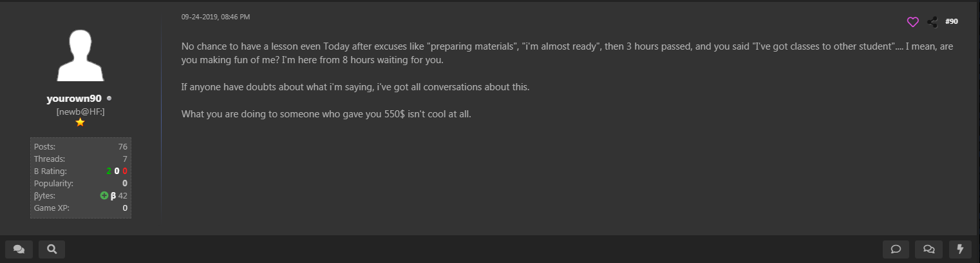Screen dimensions: 980x263
Task: Open the private message chat bubbles icon
Action: (x=19, y=249)
